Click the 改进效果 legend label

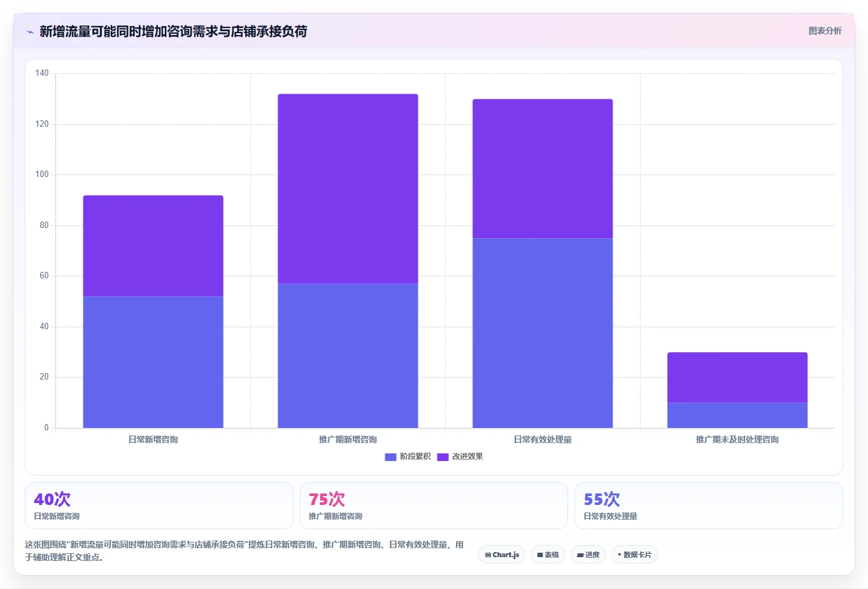tap(467, 457)
